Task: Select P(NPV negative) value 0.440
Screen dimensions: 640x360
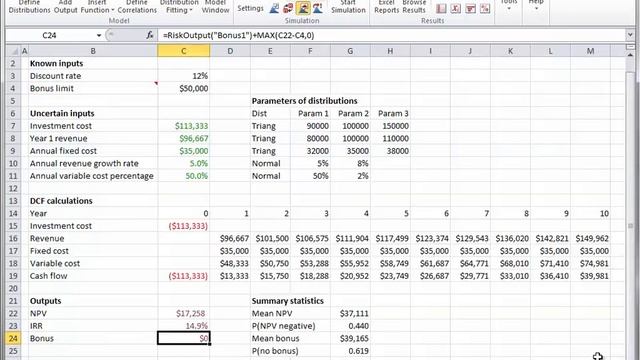Action: (x=350, y=326)
